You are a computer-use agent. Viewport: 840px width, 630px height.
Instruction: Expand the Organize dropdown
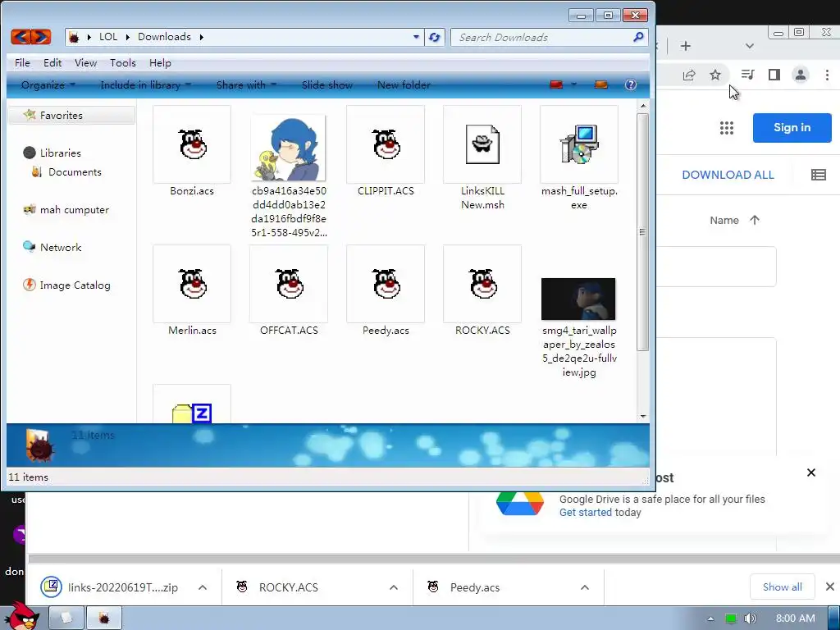pyautogui.click(x=48, y=84)
